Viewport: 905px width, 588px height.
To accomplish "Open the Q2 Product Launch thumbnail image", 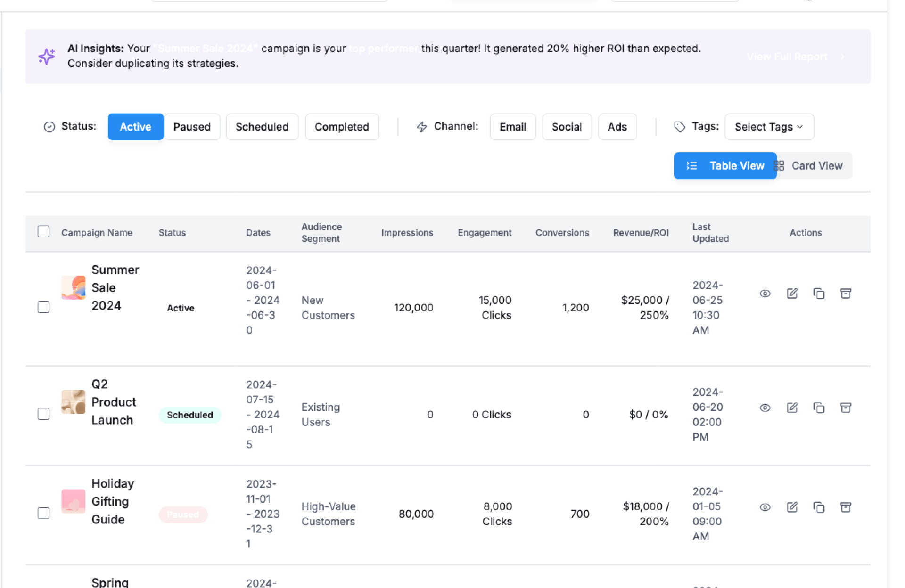I will pos(74,402).
